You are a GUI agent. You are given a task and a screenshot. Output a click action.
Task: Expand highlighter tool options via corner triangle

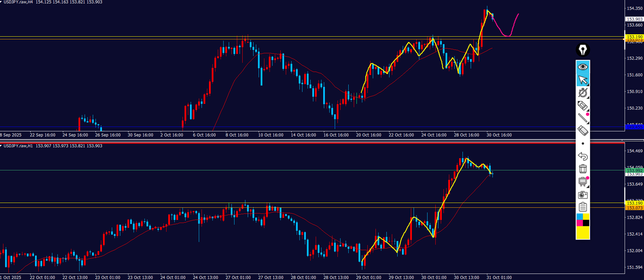[x=588, y=110]
